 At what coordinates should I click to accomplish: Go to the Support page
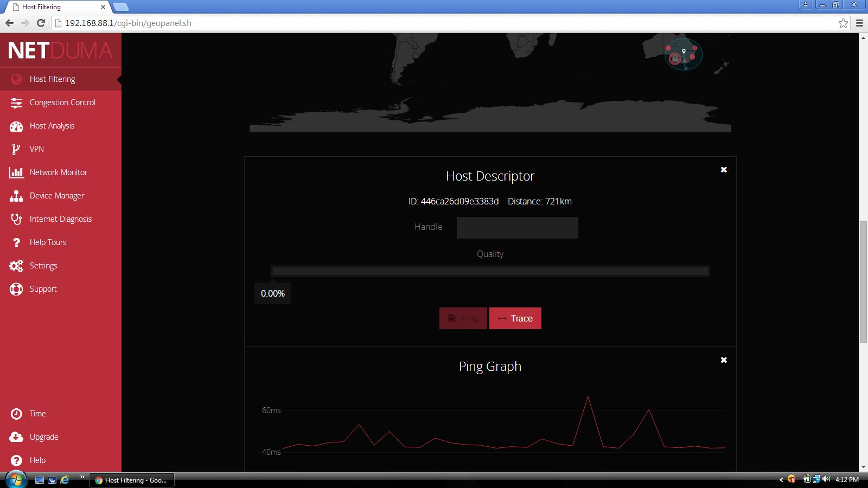pos(61,289)
